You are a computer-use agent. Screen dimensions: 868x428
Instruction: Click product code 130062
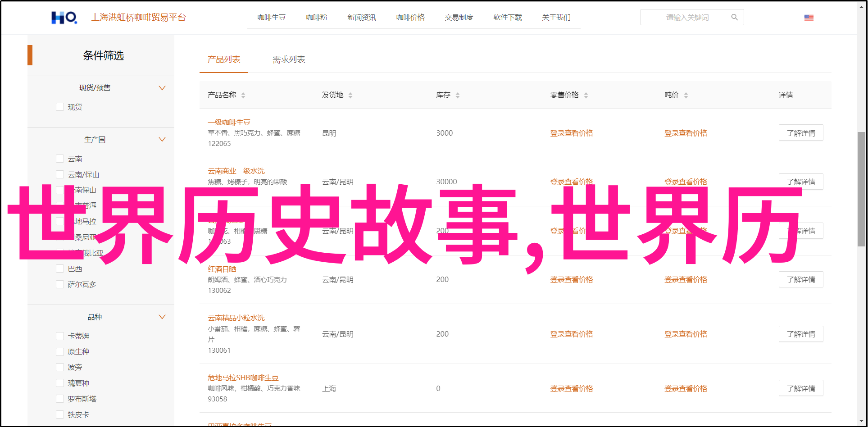[x=219, y=290]
